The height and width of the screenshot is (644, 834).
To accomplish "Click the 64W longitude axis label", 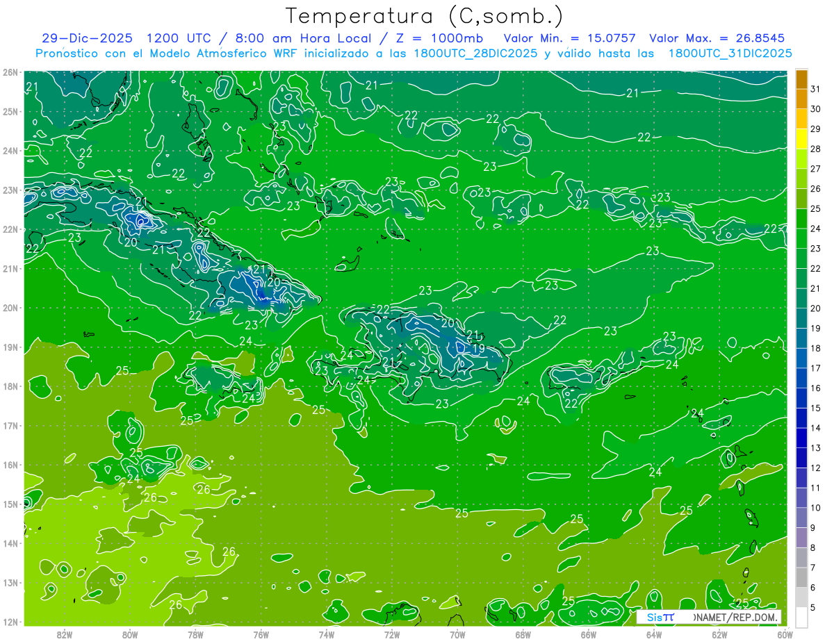I will tap(654, 634).
